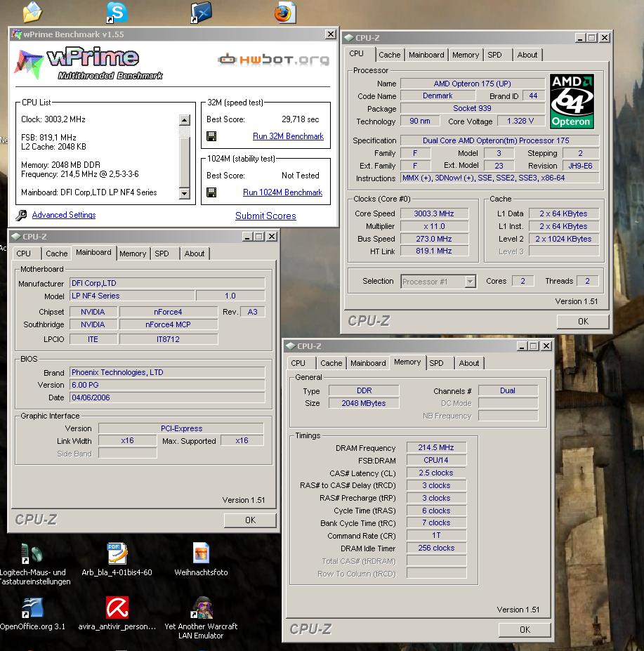Switch to Mainboard tab in CPU-Z processor window
This screenshot has height=651, width=644.
(x=426, y=55)
